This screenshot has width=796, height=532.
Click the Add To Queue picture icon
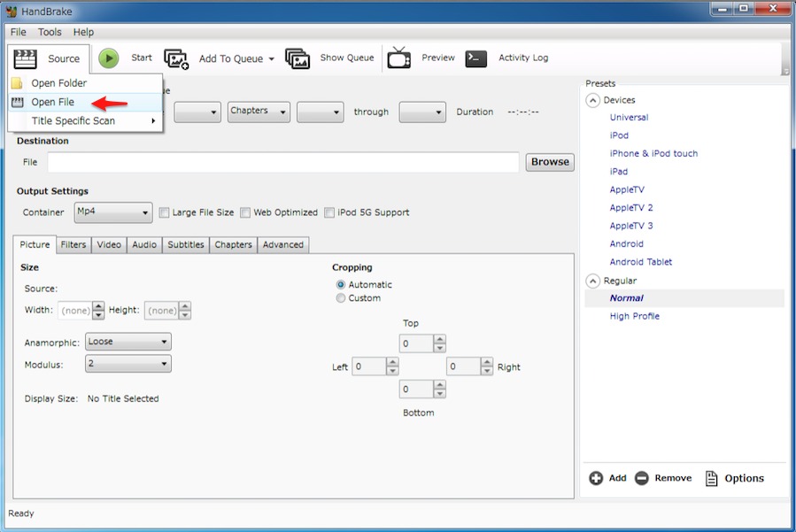tap(176, 59)
